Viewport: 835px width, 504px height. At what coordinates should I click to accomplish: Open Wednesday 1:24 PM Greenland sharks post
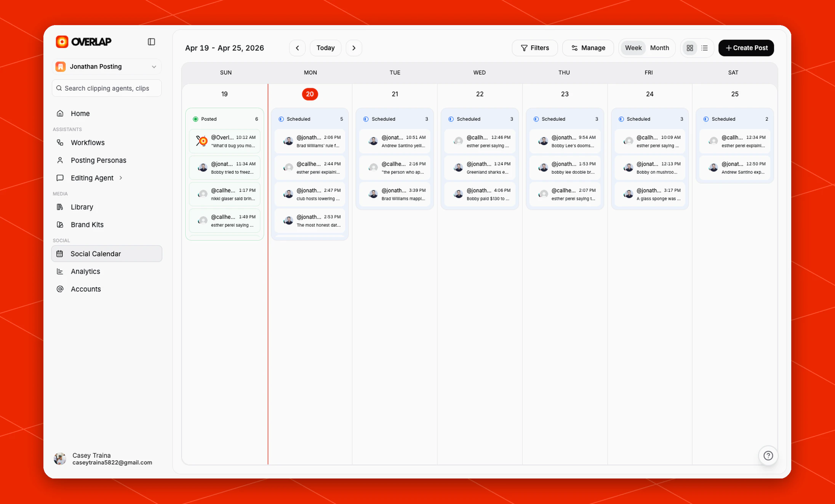[480, 168]
